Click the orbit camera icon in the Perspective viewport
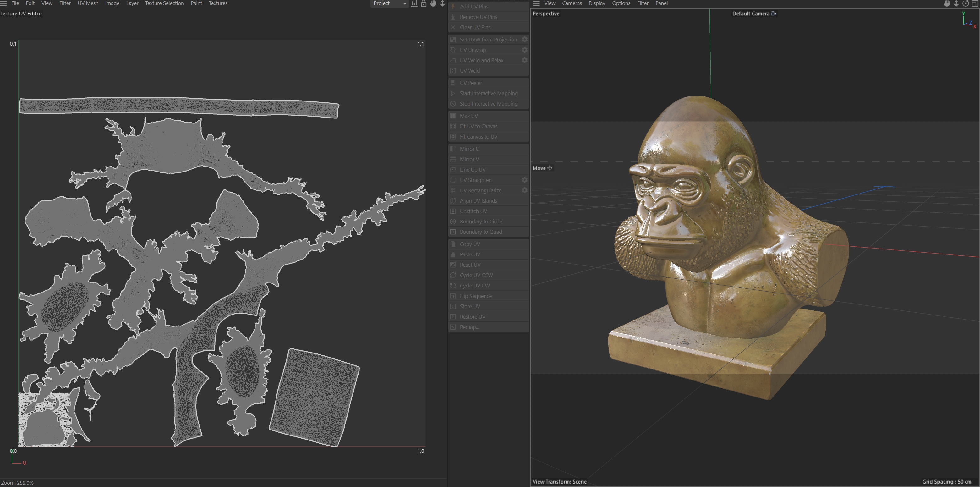This screenshot has height=487, width=980. click(966, 3)
